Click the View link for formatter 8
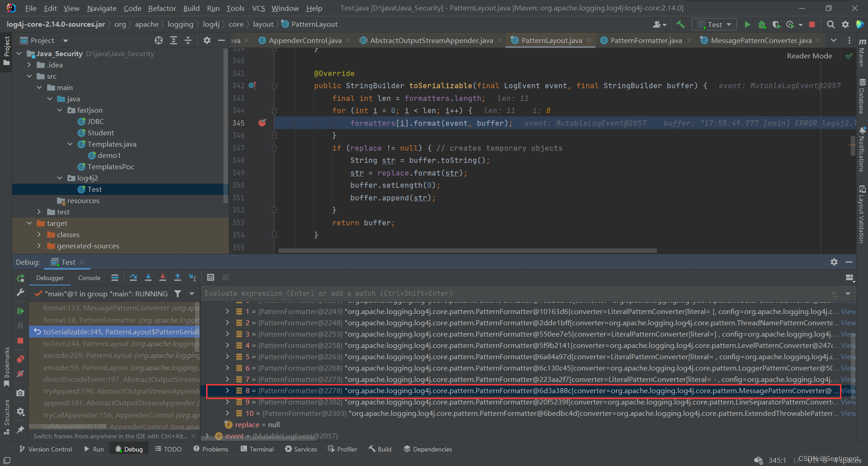Viewport: 868px width, 466px height. [x=848, y=390]
